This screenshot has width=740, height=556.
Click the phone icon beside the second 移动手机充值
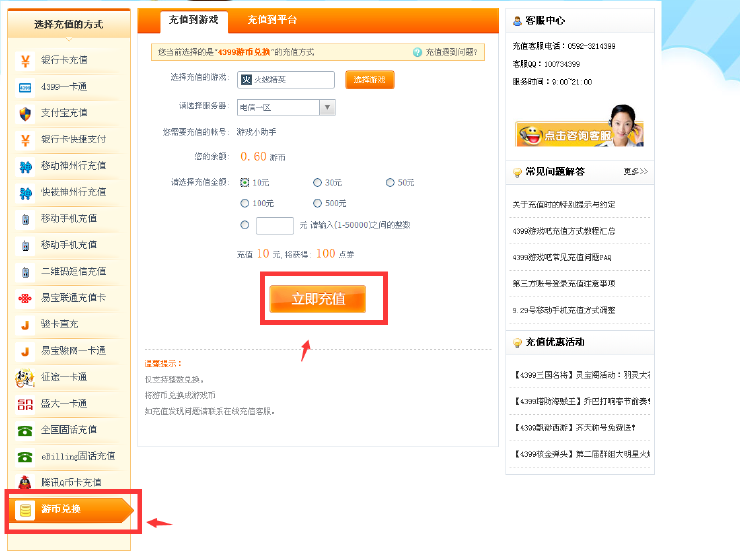click(25, 246)
